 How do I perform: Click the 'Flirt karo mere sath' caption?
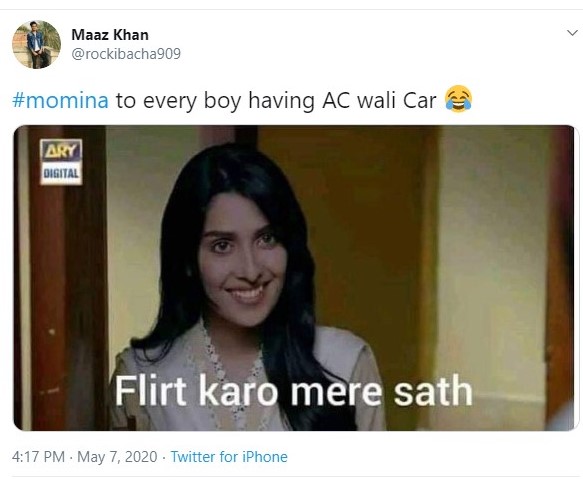pos(294,391)
